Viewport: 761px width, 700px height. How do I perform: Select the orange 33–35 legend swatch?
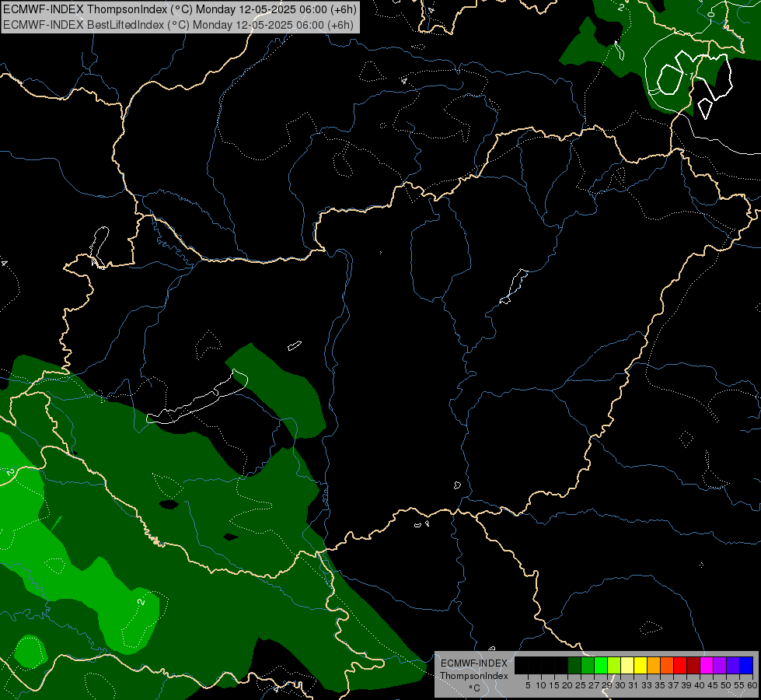click(x=654, y=665)
